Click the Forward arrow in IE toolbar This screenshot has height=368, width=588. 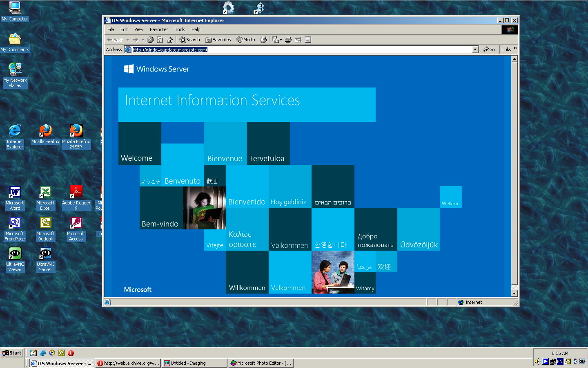pyautogui.click(x=135, y=40)
